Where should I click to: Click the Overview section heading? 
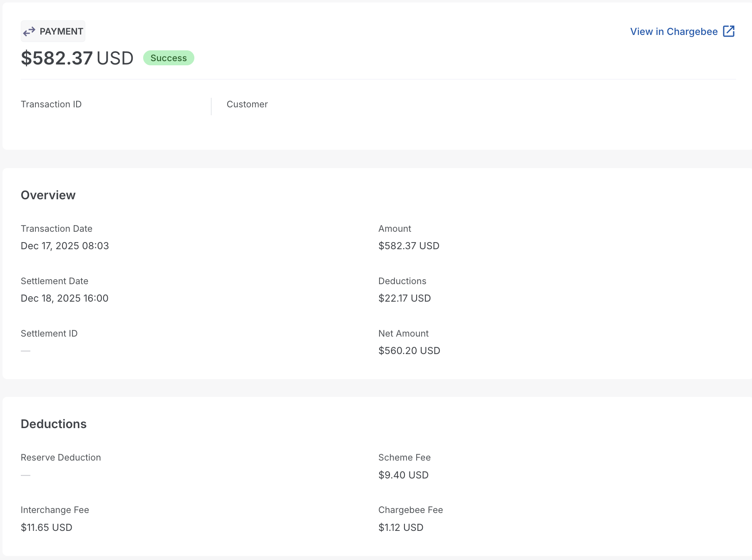(x=48, y=195)
